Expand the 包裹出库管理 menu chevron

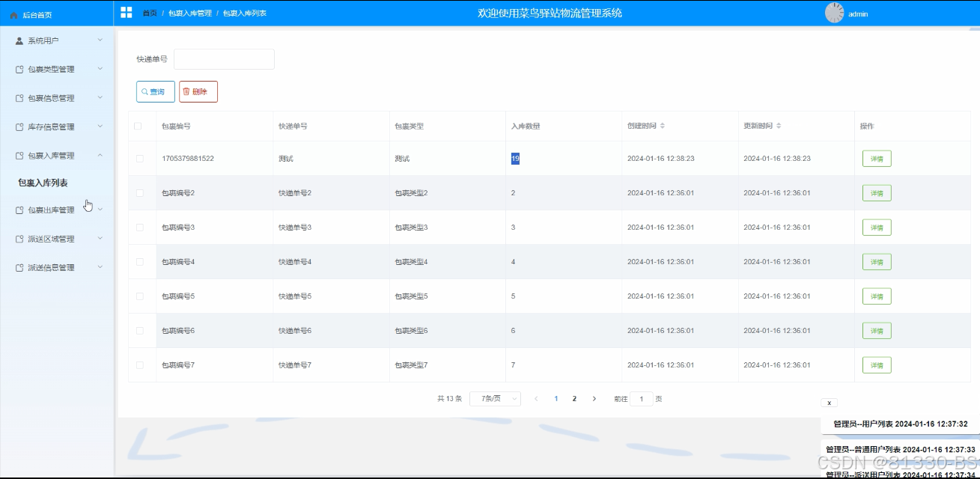click(x=100, y=210)
